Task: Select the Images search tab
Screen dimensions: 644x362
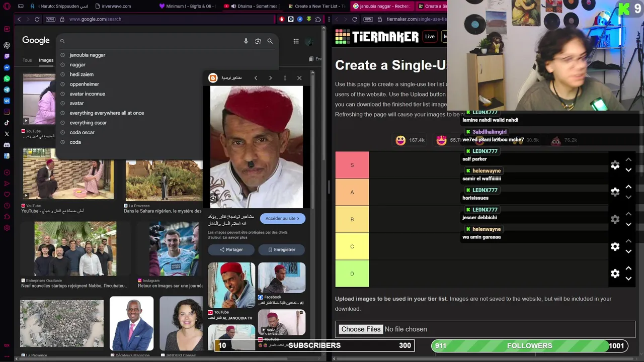Action: [46, 60]
